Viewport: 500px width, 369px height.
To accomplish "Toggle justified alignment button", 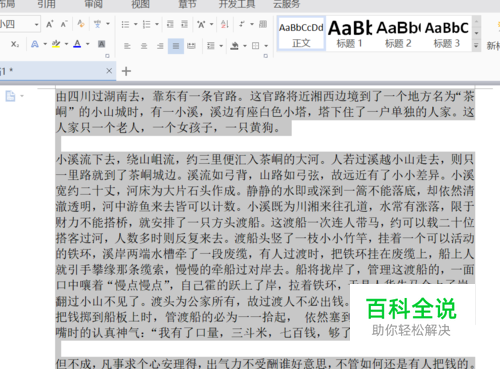I will [176, 46].
